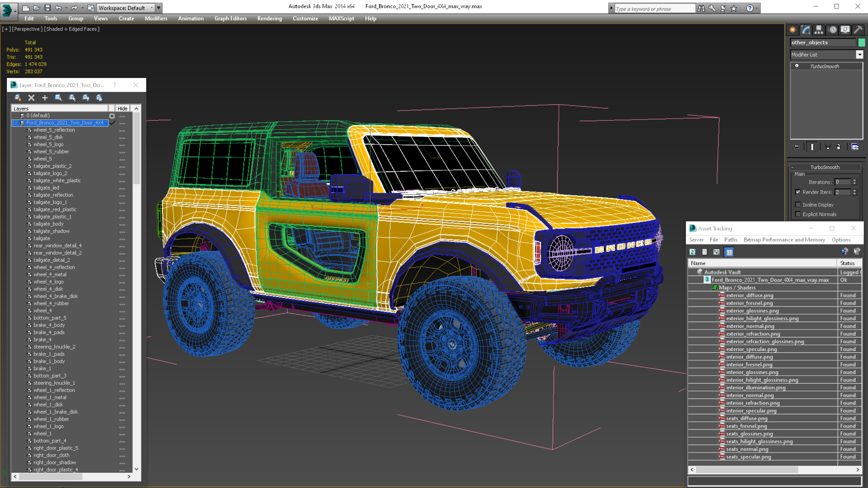Open the Modify panel tab
The height and width of the screenshot is (488, 868).
[x=806, y=30]
